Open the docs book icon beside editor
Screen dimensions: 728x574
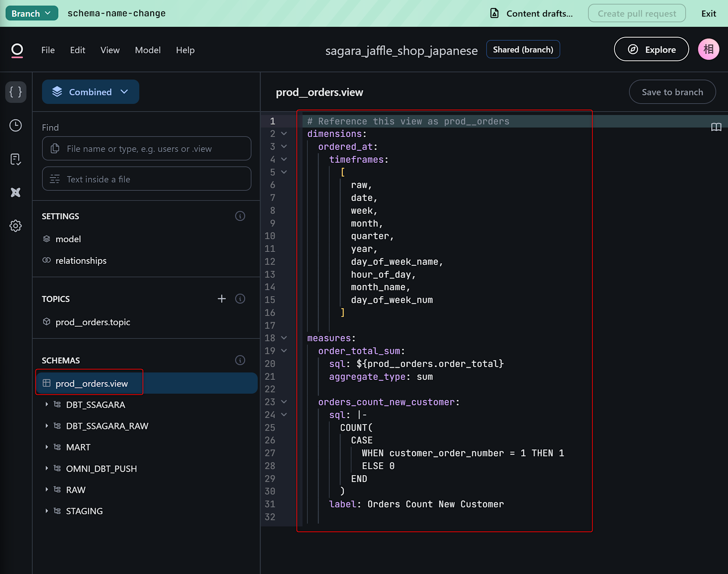716,127
